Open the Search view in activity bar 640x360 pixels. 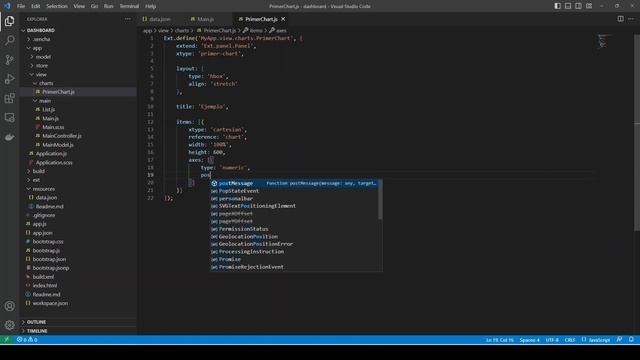(x=9, y=40)
